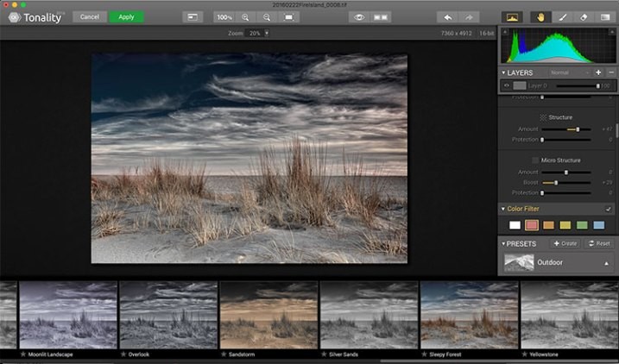
Task: Select the Gradient mask tool
Action: 605,17
